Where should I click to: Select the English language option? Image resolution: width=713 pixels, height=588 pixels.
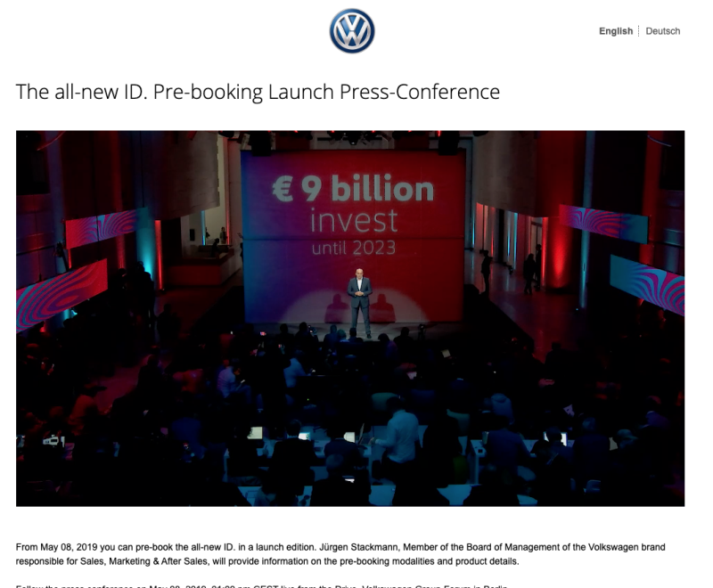point(616,31)
